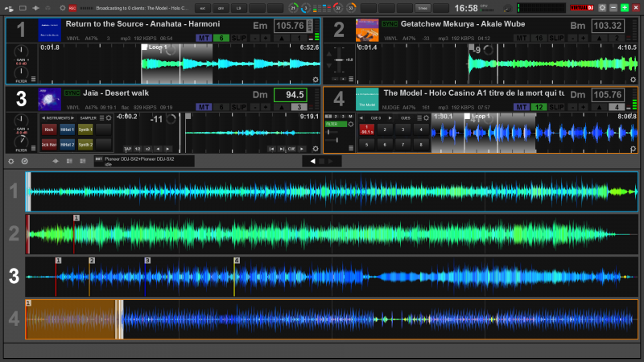The height and width of the screenshot is (362, 644).
Task: Click the circular target icon below deck 3
Action: (25, 162)
